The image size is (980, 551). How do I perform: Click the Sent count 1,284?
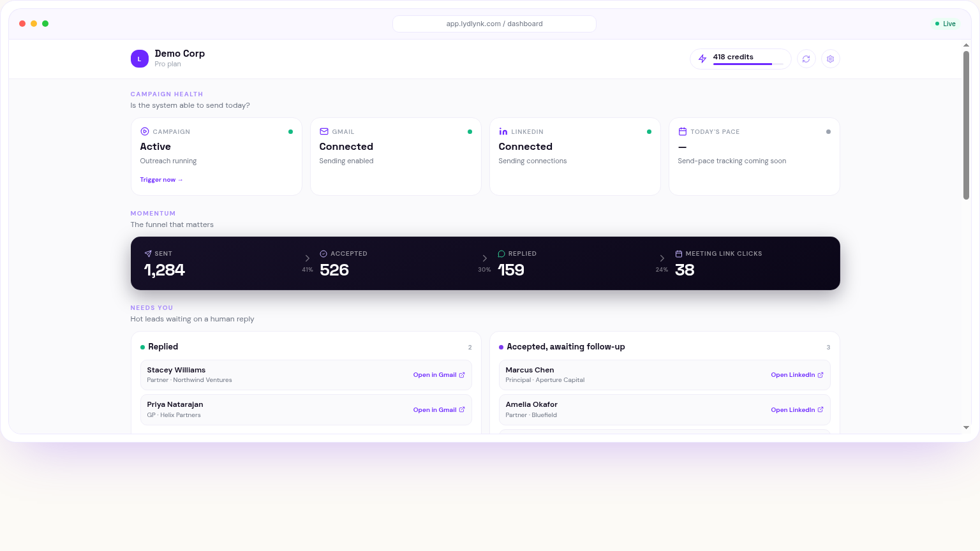click(165, 270)
